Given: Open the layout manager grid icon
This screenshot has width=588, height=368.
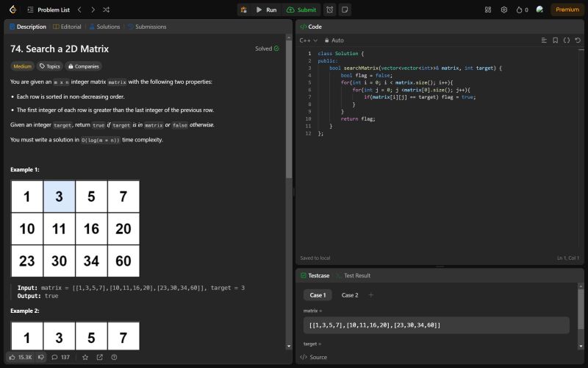Looking at the screenshot, I should pyautogui.click(x=488, y=10).
